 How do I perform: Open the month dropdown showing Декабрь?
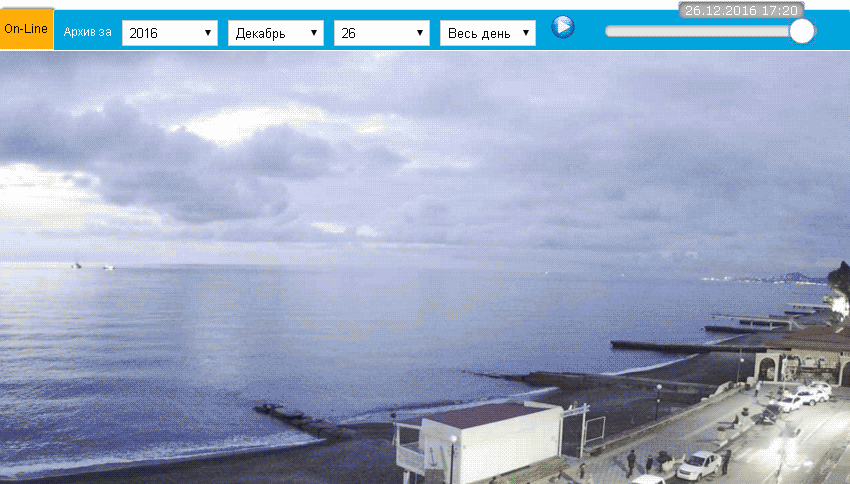(x=276, y=33)
